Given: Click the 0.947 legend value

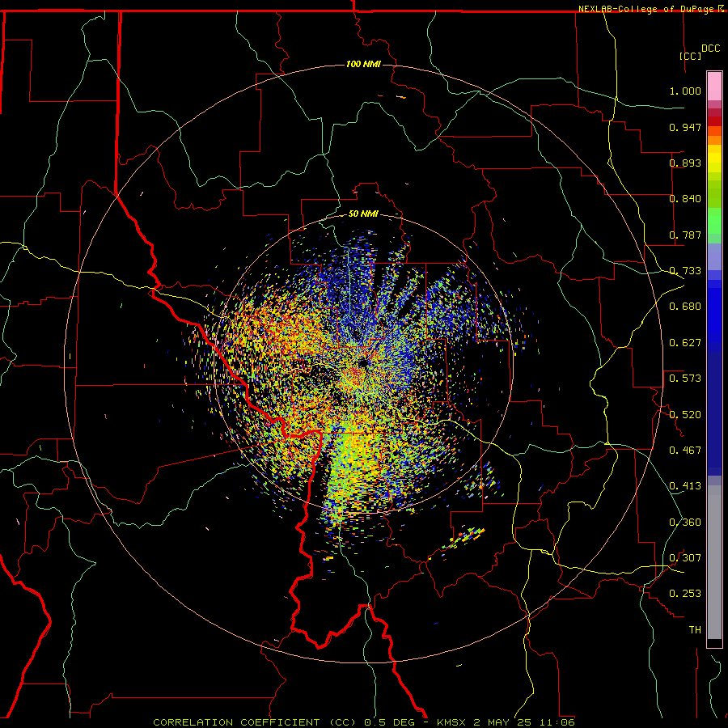Looking at the screenshot, I should click(x=685, y=127).
